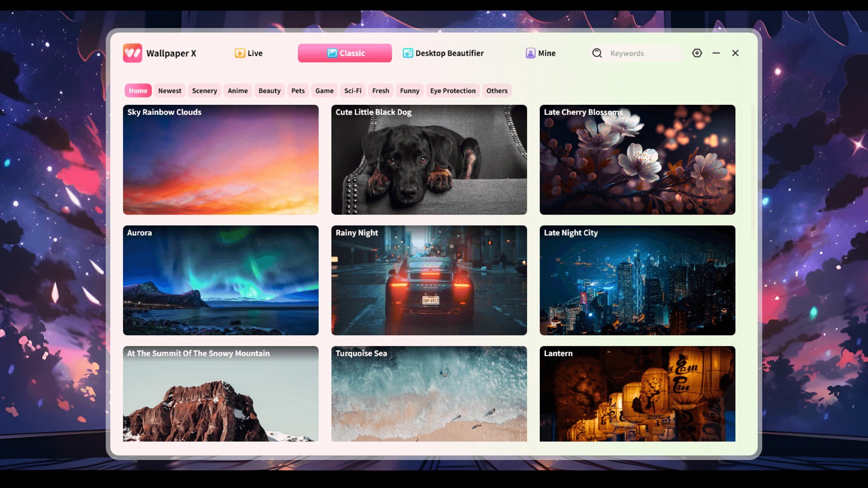
Task: Select the Rainy Night wallpaper
Action: [429, 280]
